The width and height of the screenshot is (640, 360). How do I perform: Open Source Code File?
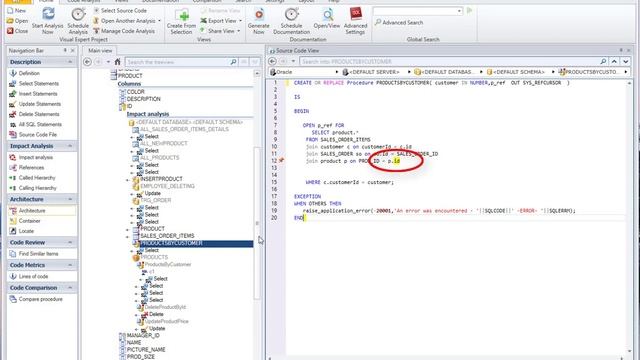tap(33, 134)
